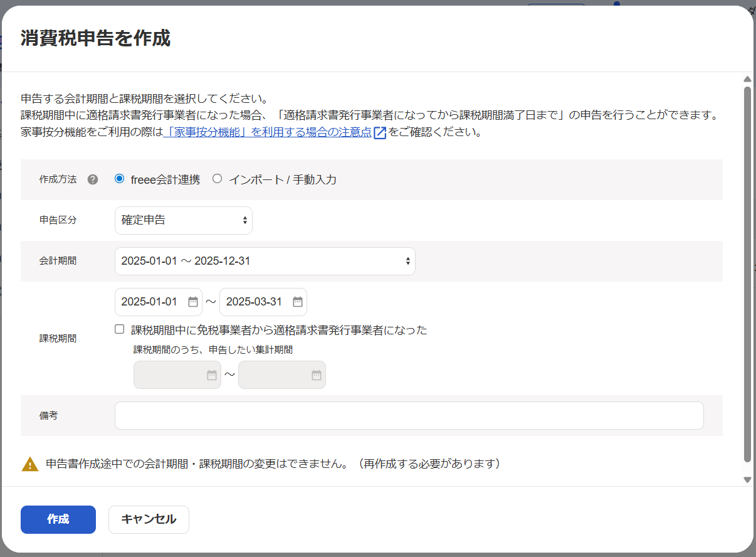Image resolution: width=756 pixels, height=557 pixels.
Task: Click the 消費税申告を作成 dialog title
Action: (96, 38)
